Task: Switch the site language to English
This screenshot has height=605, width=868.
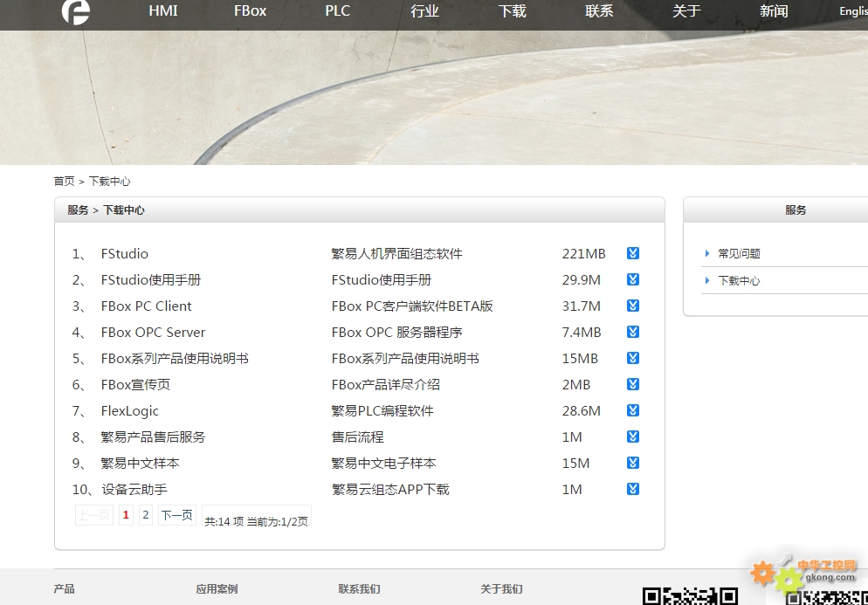Action: click(x=854, y=11)
